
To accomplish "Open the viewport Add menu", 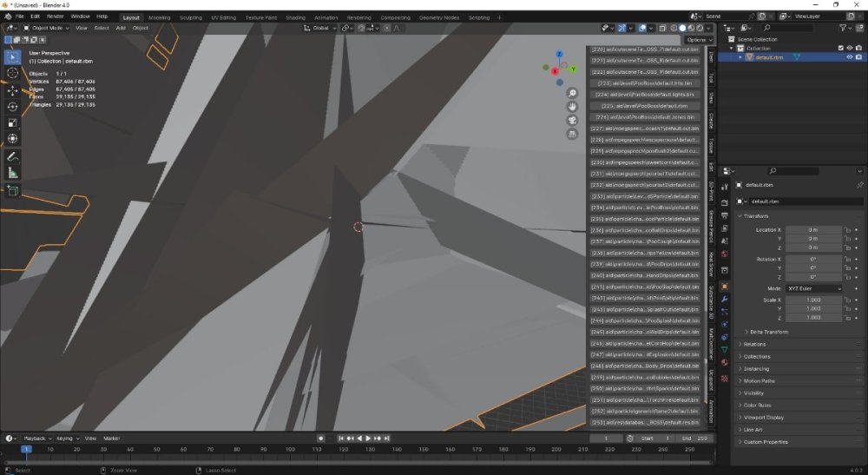I will pyautogui.click(x=121, y=28).
